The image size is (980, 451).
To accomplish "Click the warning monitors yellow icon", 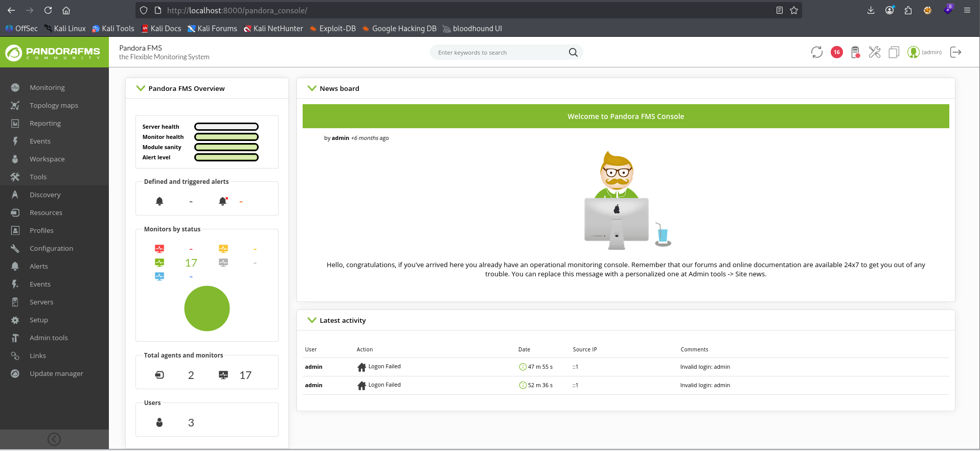I will 223,249.
